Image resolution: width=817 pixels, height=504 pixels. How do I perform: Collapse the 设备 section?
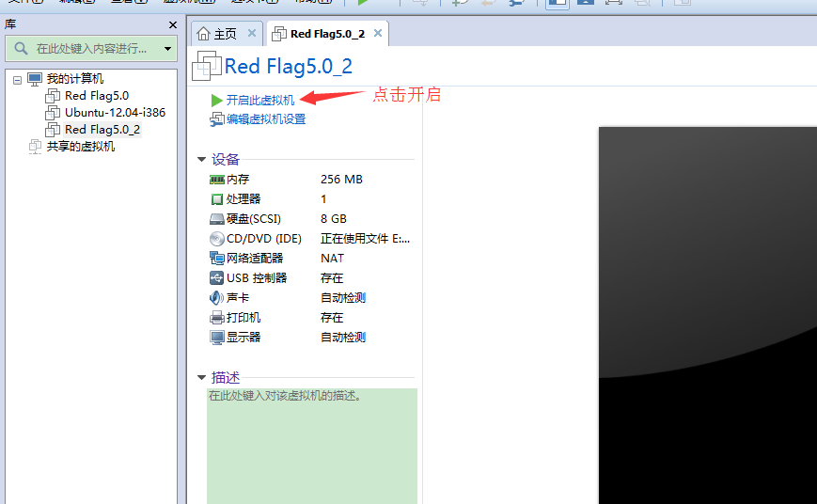click(x=201, y=160)
